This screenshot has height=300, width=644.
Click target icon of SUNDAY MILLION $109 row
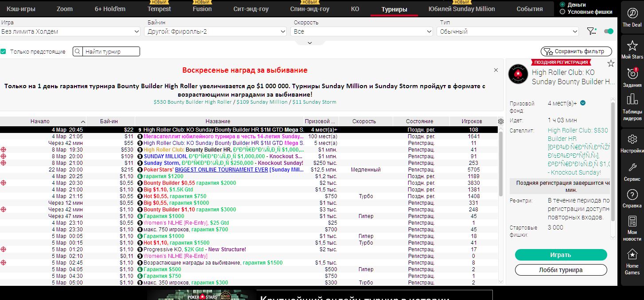4,156
